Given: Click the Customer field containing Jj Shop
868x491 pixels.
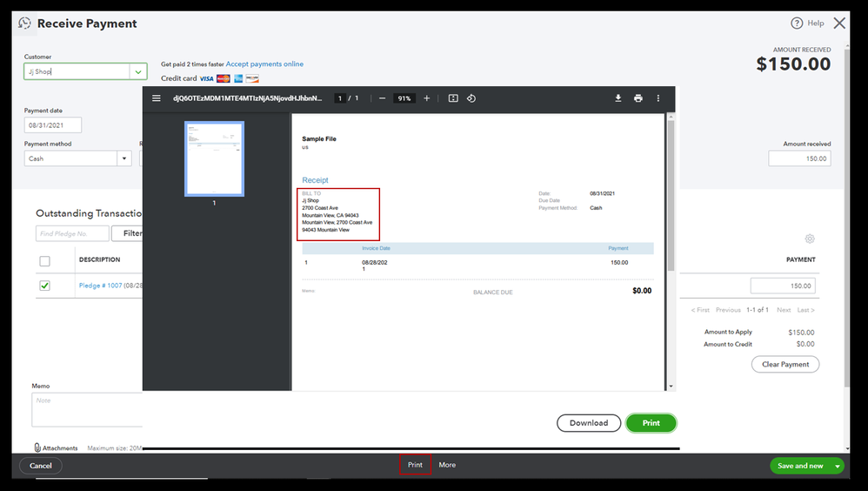Looking at the screenshot, I should [77, 71].
